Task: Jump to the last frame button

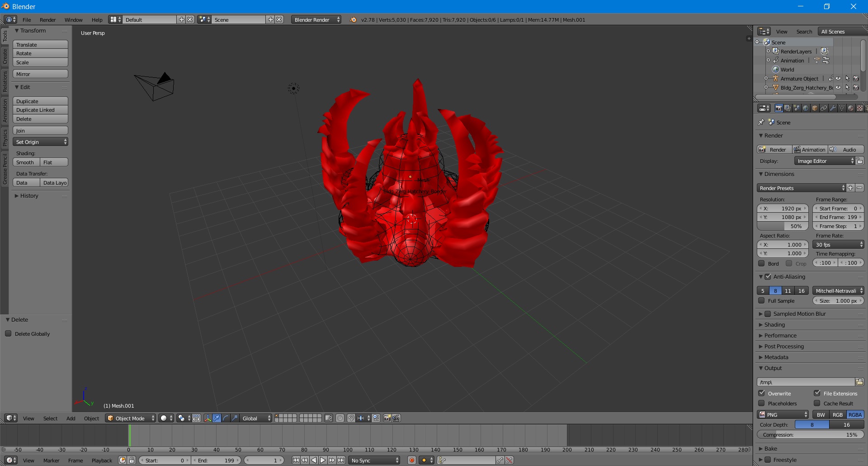Action: [x=341, y=460]
